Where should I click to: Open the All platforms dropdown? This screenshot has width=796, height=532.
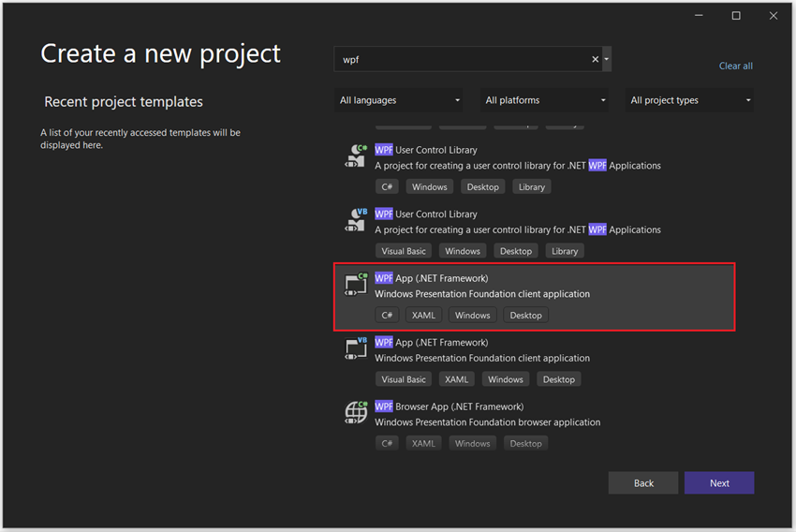pyautogui.click(x=544, y=100)
